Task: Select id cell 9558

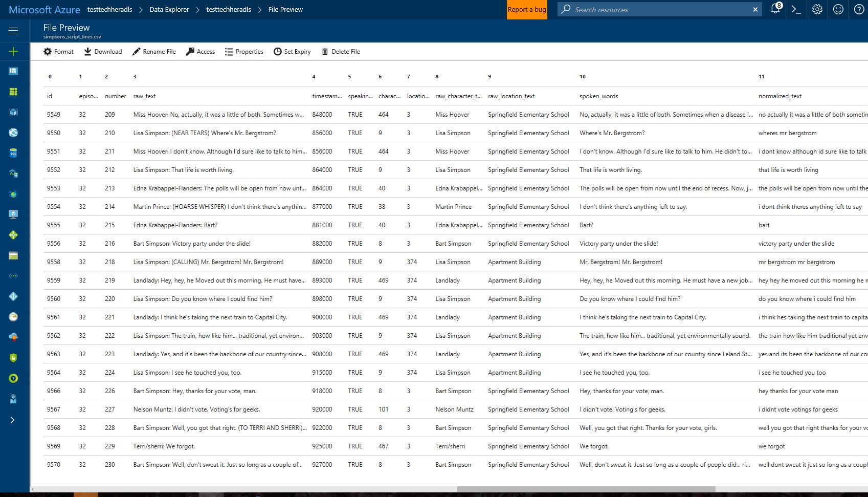Action: [x=54, y=262]
